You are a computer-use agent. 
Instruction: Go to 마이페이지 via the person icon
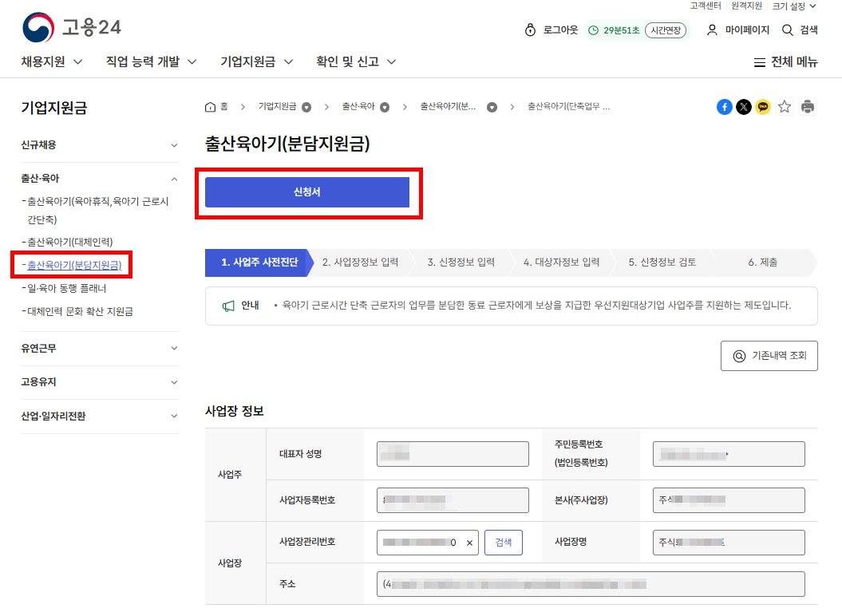pyautogui.click(x=712, y=29)
